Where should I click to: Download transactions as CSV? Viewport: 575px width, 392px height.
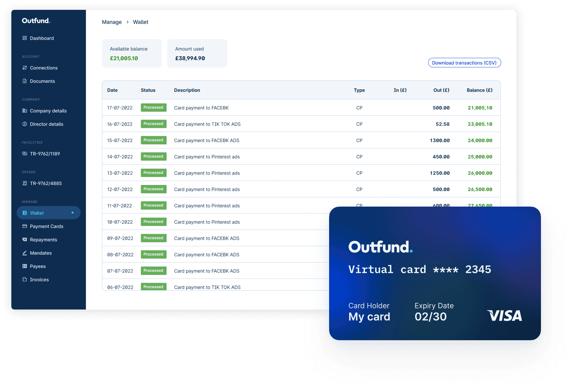point(465,63)
